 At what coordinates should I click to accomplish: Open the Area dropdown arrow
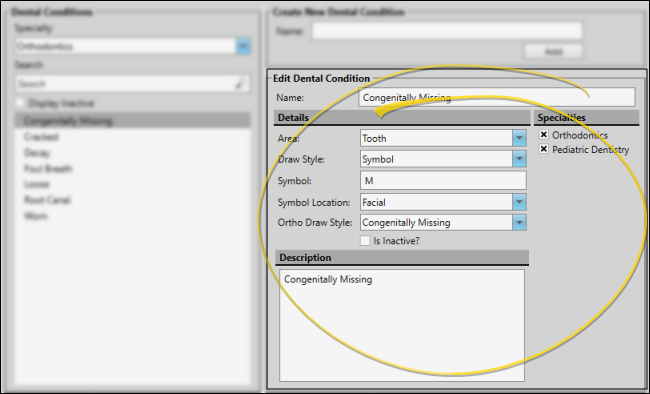pos(519,138)
